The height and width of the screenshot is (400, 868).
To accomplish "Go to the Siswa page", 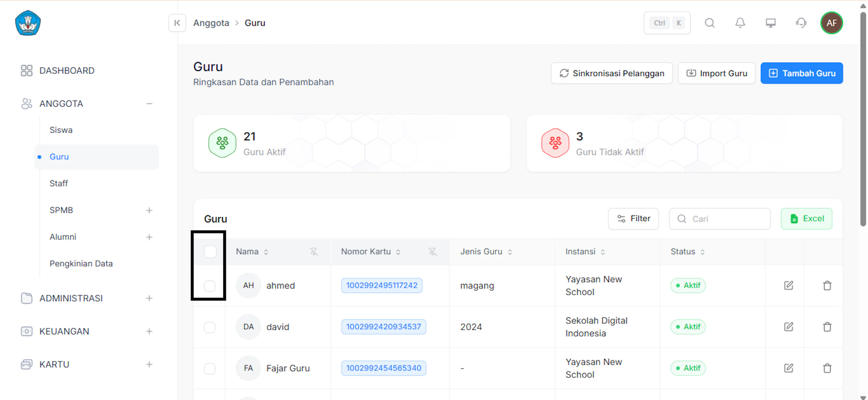I will tap(61, 130).
